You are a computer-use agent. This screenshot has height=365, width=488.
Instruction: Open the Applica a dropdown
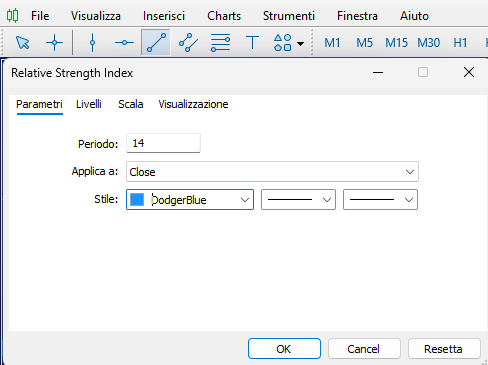(272, 172)
